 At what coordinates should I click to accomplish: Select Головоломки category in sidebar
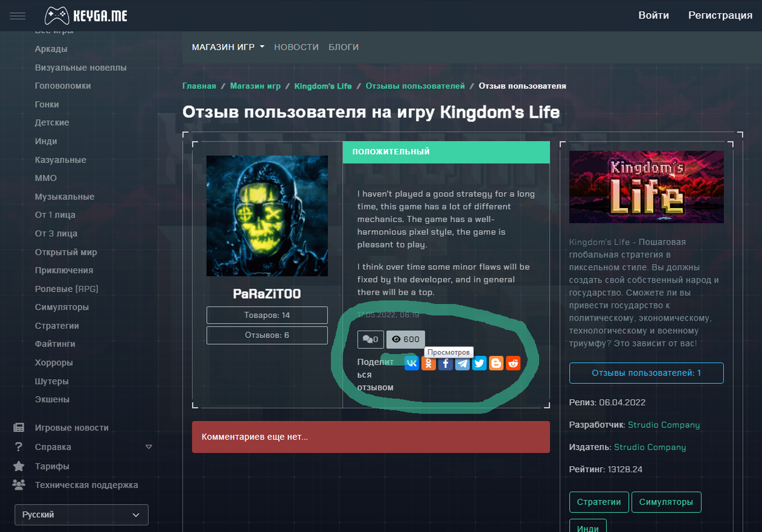click(x=63, y=86)
